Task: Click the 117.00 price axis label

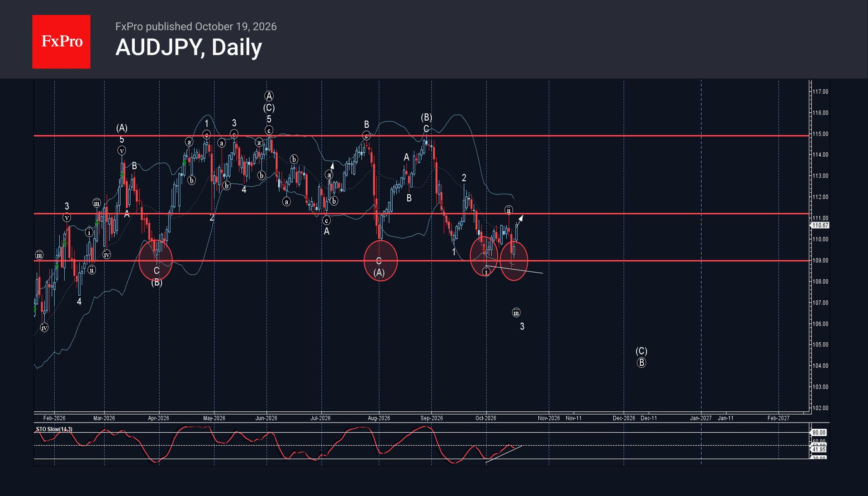Action: pyautogui.click(x=820, y=92)
